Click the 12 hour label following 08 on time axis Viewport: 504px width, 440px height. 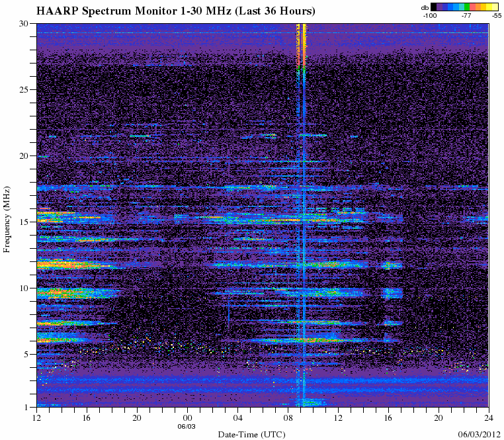pyautogui.click(x=338, y=418)
